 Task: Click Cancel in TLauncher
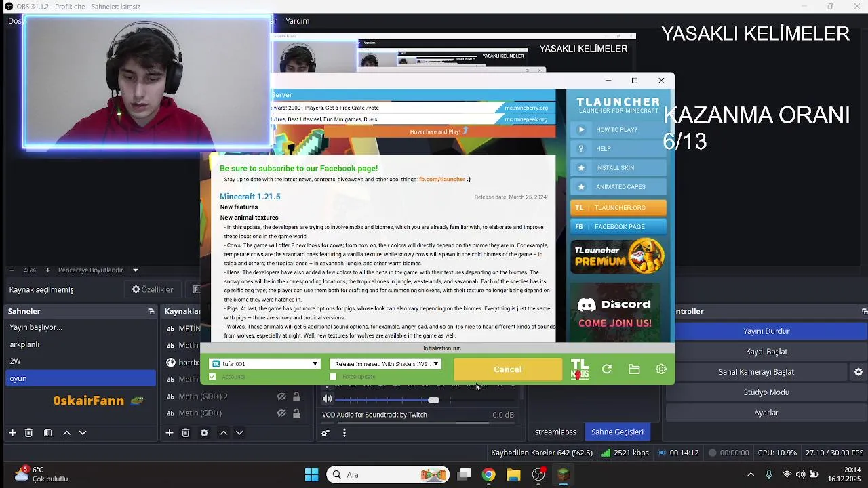[x=508, y=369]
